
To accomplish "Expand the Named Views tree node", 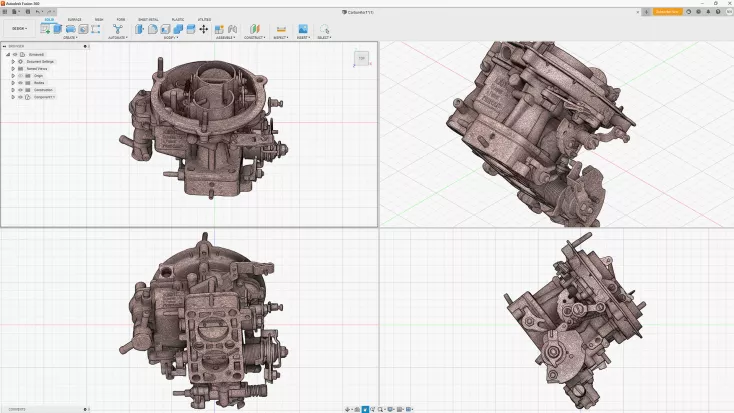I will (13, 69).
